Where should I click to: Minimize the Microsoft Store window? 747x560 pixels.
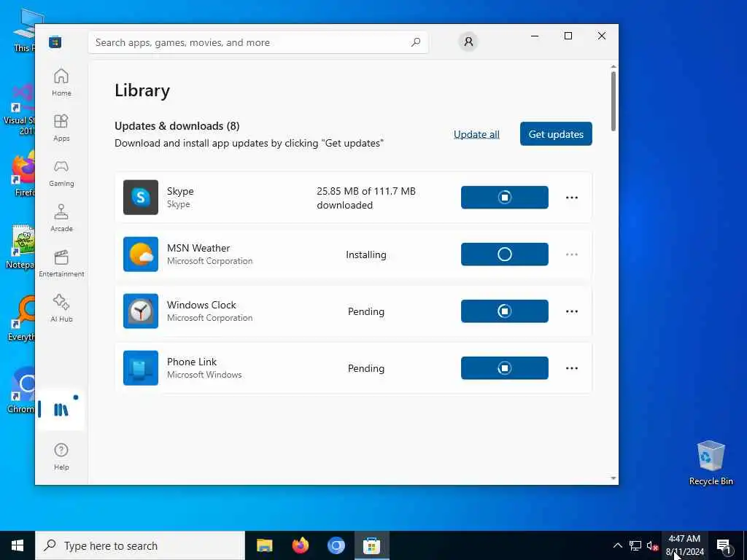pyautogui.click(x=535, y=36)
